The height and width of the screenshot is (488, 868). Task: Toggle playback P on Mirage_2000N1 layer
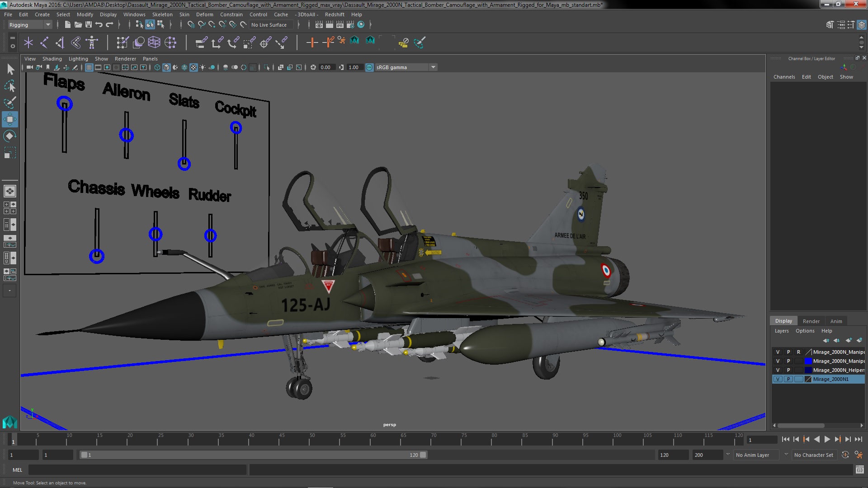[x=788, y=379]
